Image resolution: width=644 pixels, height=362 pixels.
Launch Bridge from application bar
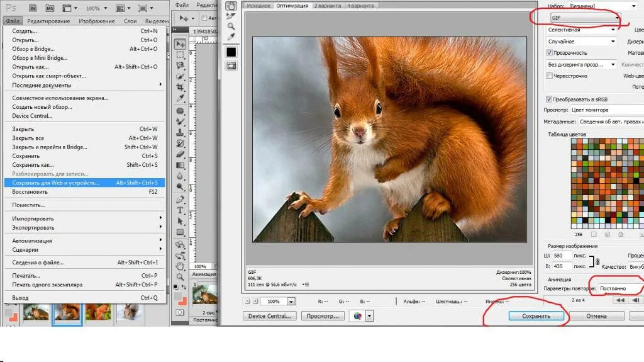click(33, 8)
